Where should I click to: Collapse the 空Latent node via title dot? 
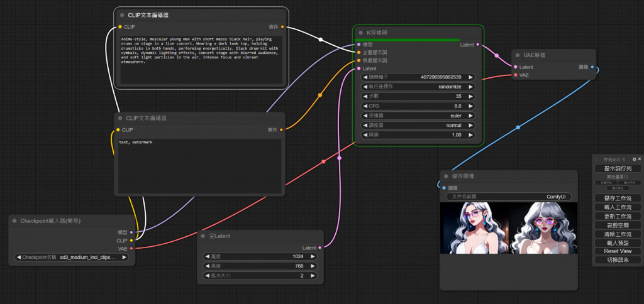pos(203,236)
